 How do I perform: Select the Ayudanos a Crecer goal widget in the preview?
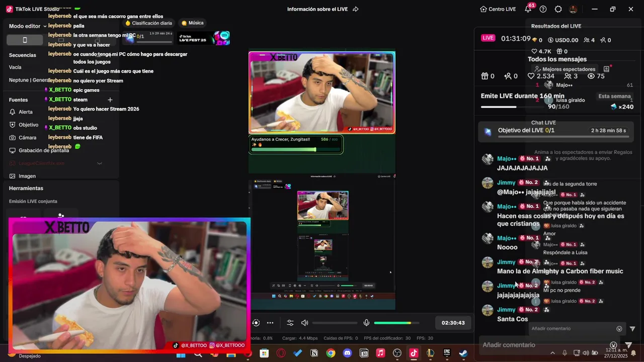pos(296,144)
